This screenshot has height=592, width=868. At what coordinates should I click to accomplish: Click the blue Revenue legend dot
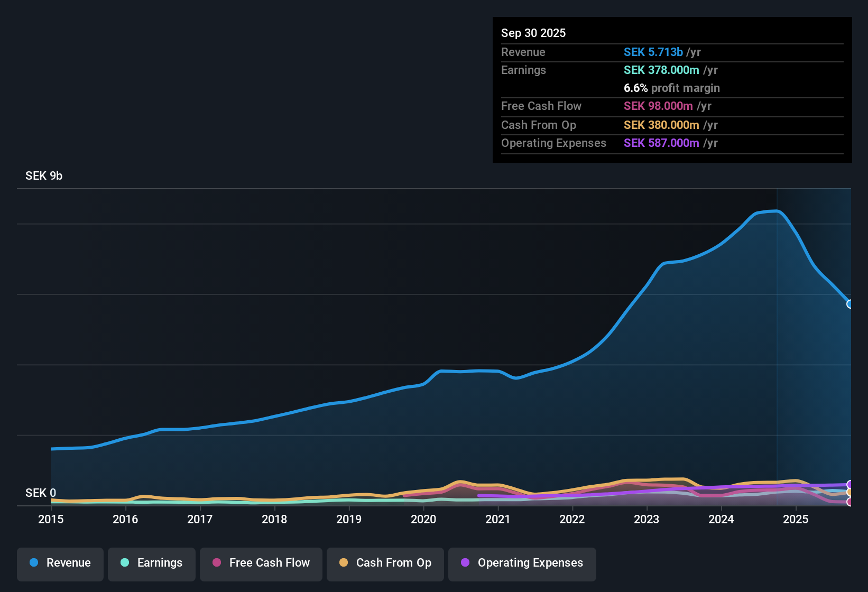(x=33, y=563)
